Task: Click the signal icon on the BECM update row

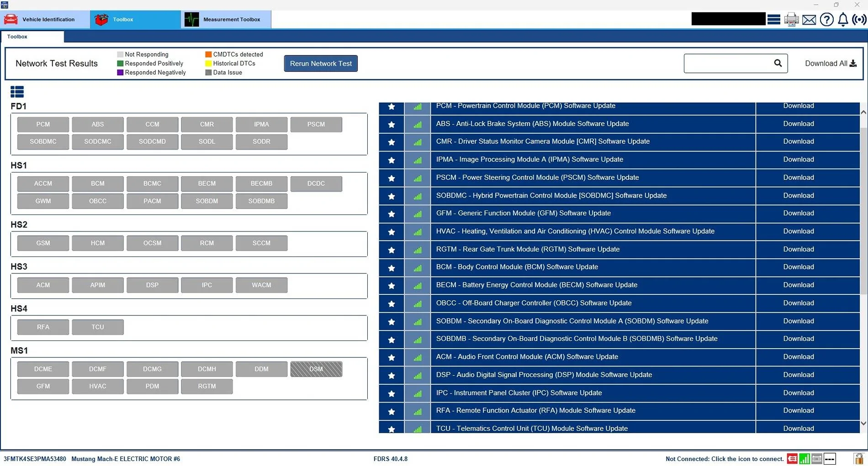Action: pos(418,286)
